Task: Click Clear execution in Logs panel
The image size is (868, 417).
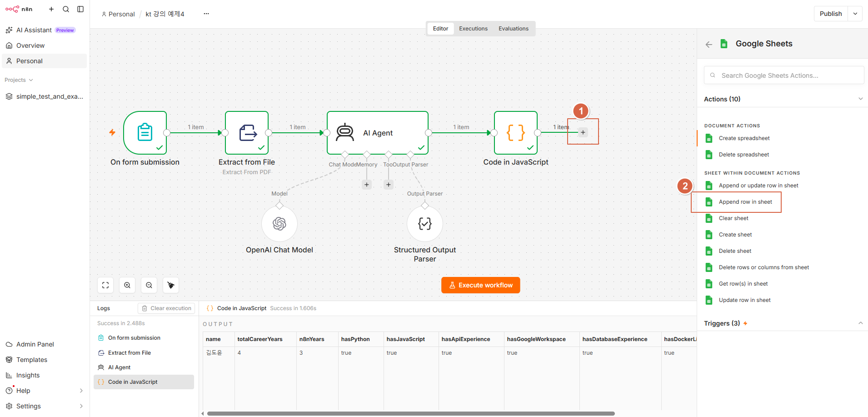Action: click(x=166, y=308)
